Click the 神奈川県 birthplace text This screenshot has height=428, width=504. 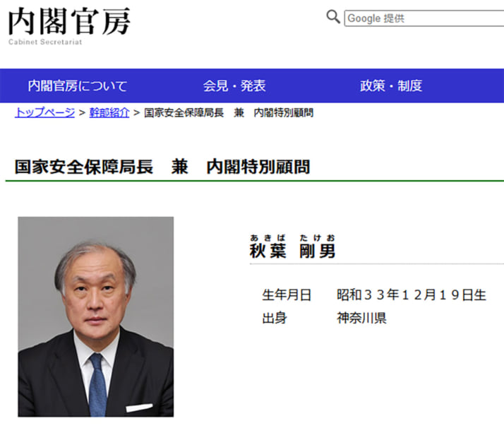point(361,318)
